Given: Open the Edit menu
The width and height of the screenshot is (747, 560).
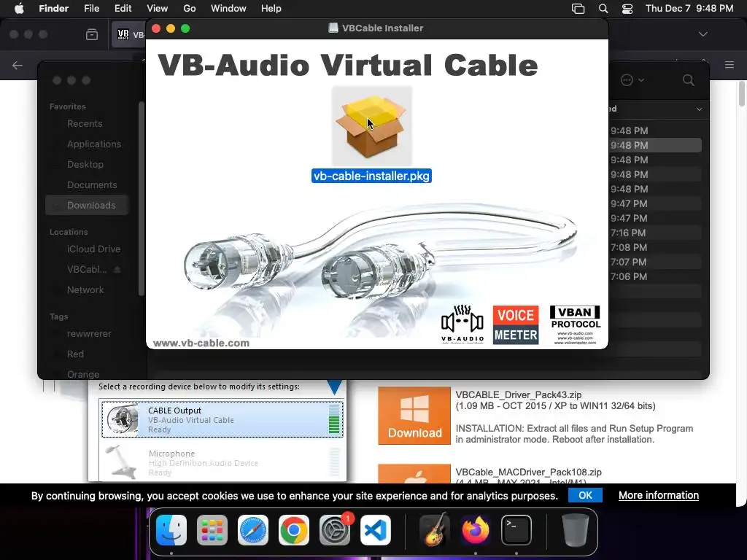Looking at the screenshot, I should [x=123, y=9].
